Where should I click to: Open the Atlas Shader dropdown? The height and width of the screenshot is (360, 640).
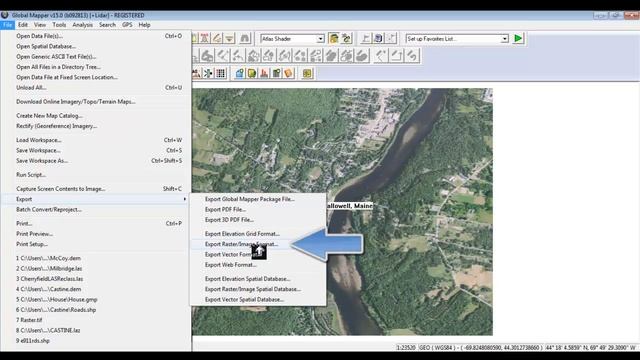(321, 39)
